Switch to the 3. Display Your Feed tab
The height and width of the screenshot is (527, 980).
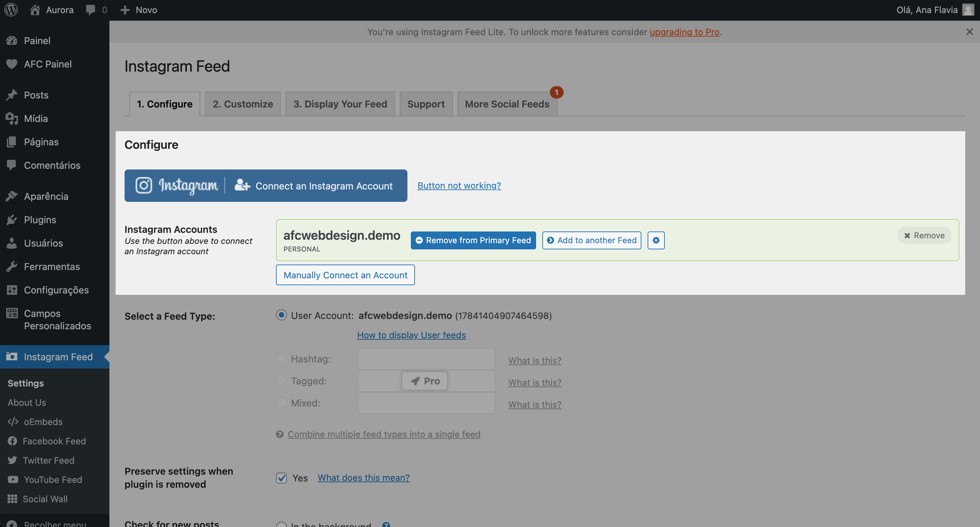(340, 104)
